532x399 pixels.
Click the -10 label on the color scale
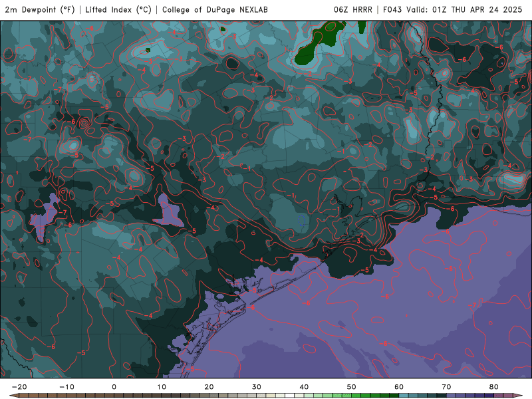click(x=66, y=387)
